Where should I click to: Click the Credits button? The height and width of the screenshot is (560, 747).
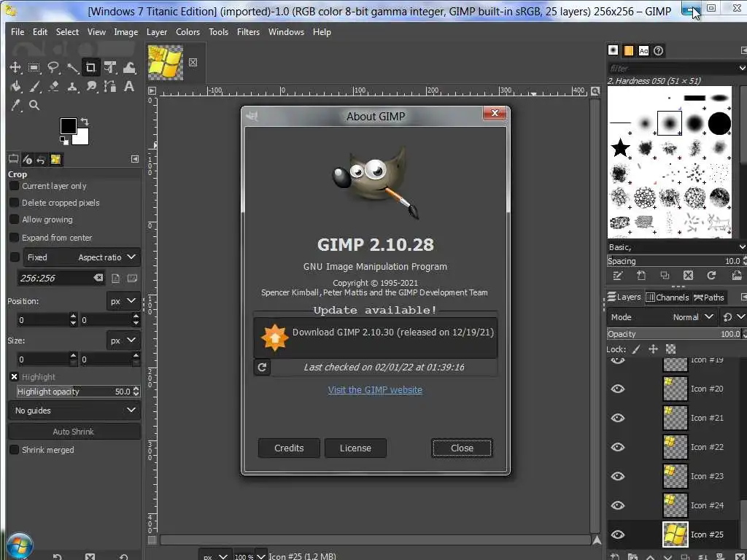tap(289, 448)
